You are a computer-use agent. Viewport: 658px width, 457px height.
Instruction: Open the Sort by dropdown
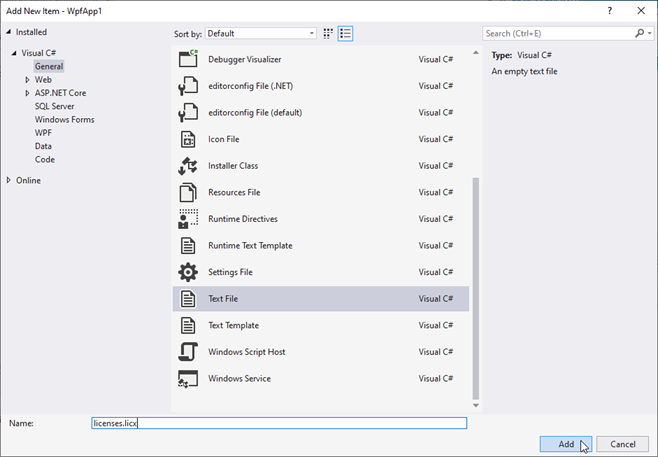(262, 33)
